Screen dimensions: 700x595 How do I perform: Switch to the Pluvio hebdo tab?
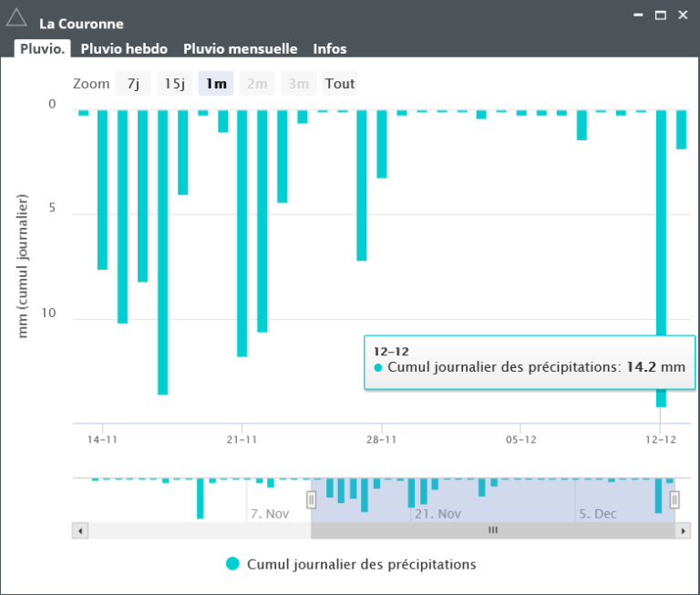[123, 49]
